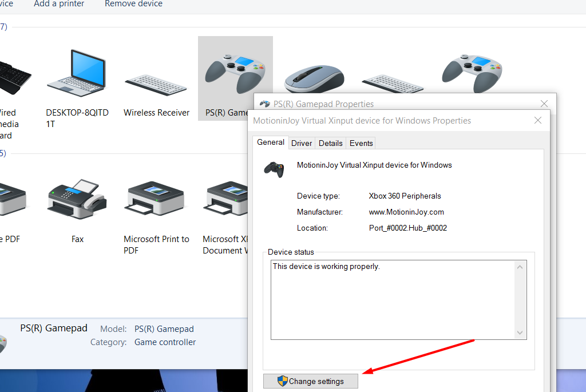Viewport: 586px width, 392px height.
Task: Click the shield icon on Change settings
Action: tap(283, 381)
